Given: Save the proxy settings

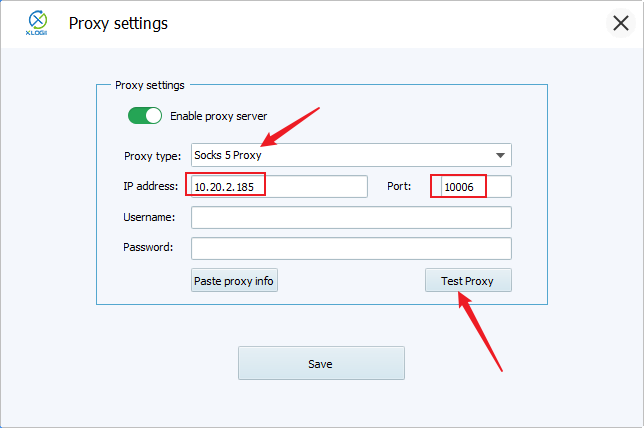Looking at the screenshot, I should tap(321, 364).
